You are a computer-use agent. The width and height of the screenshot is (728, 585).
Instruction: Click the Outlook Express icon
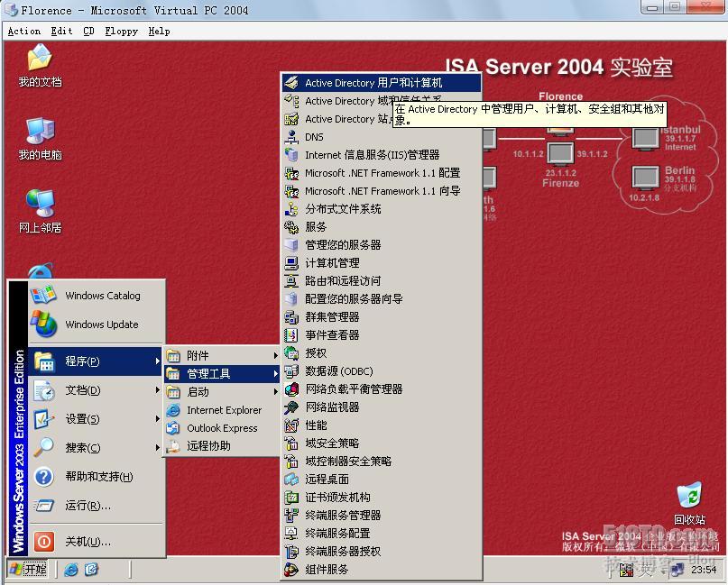tap(172, 428)
